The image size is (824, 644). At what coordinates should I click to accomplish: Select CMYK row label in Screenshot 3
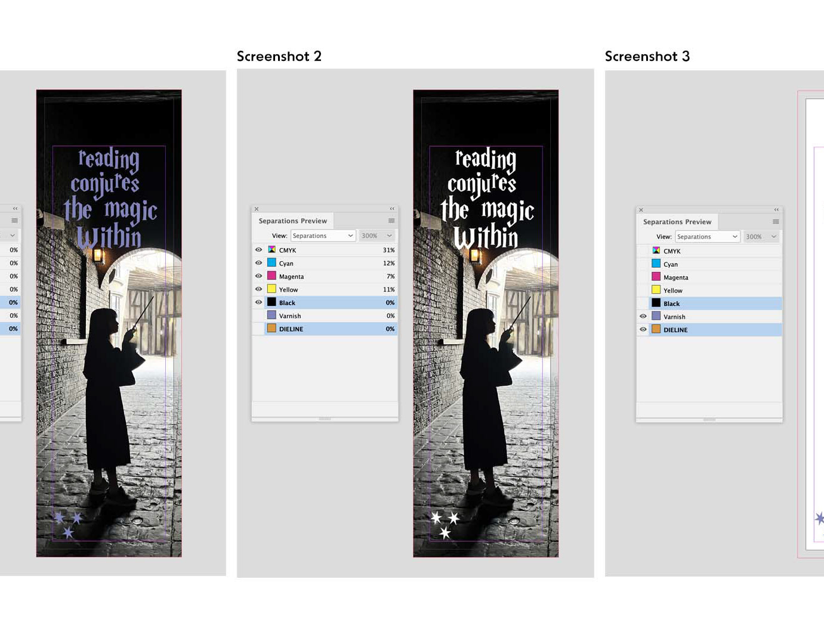672,252
